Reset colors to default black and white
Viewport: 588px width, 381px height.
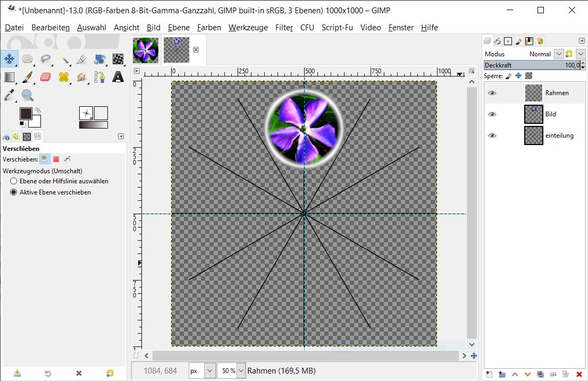coord(22,124)
